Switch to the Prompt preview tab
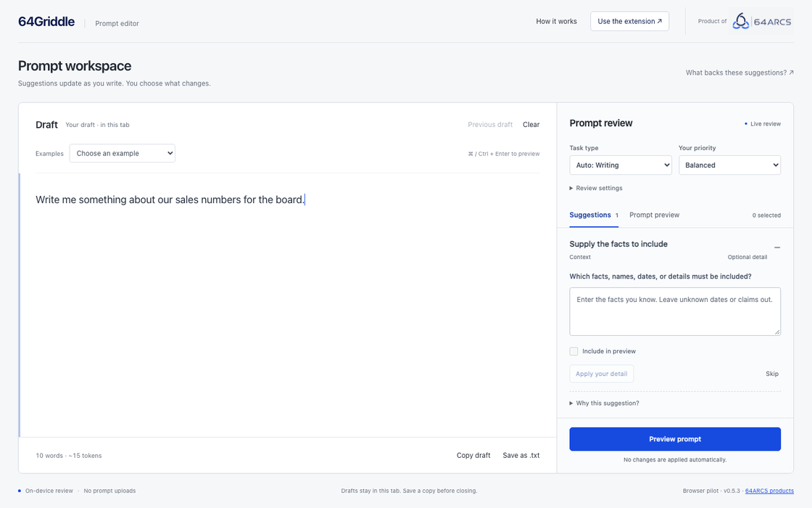 point(654,215)
